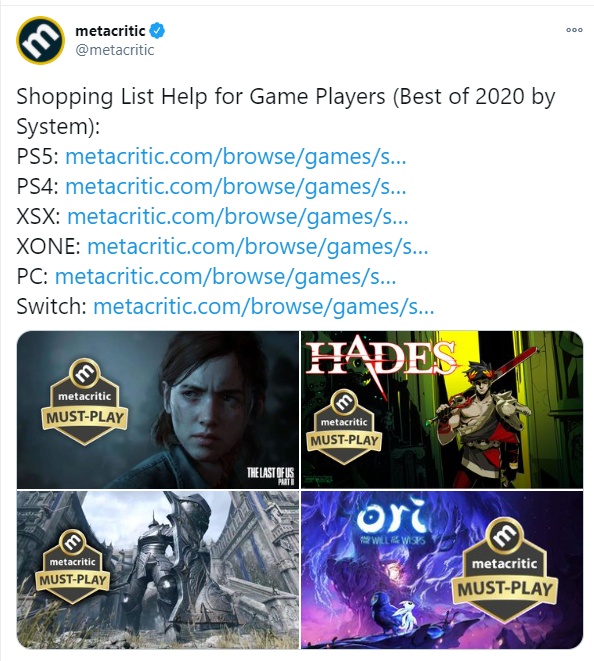The height and width of the screenshot is (661, 594).
Task: Click the Hades title logo
Action: [x=381, y=359]
